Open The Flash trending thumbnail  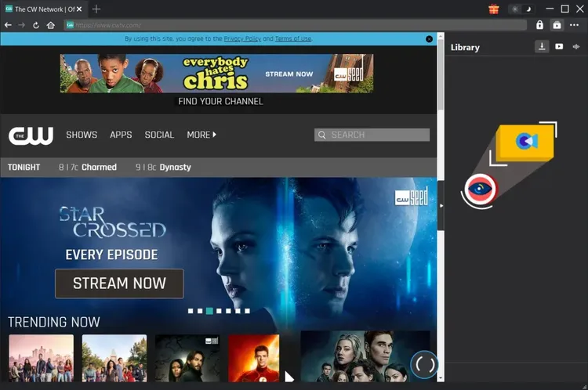click(x=253, y=358)
